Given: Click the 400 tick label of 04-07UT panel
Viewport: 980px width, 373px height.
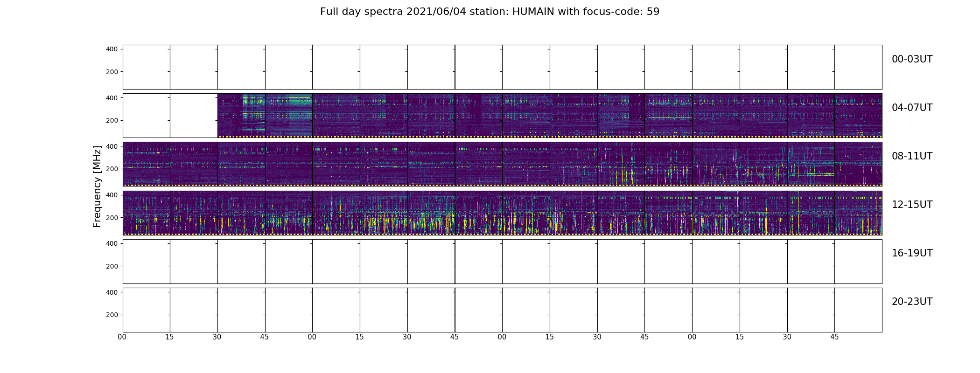Looking at the screenshot, I should click(112, 98).
